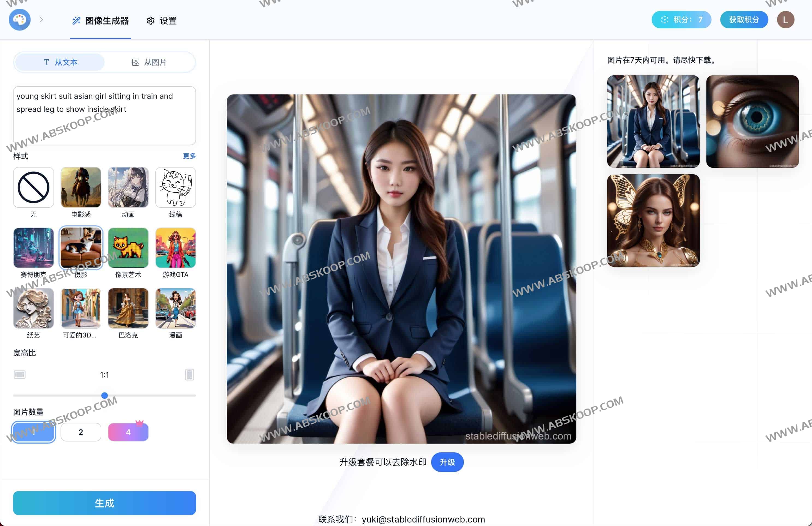
Task: Switch to 从文本 (From Text) tab
Action: tap(59, 62)
